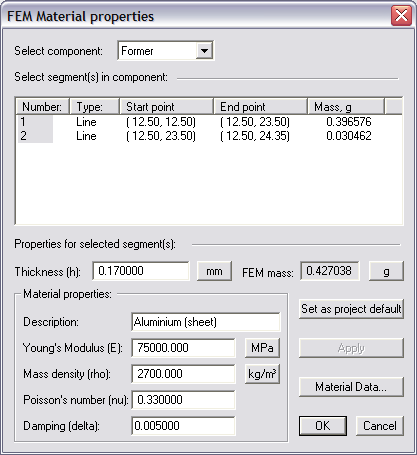The height and width of the screenshot is (455, 417).
Task: Click the MPa unit button
Action: pyautogui.click(x=262, y=348)
